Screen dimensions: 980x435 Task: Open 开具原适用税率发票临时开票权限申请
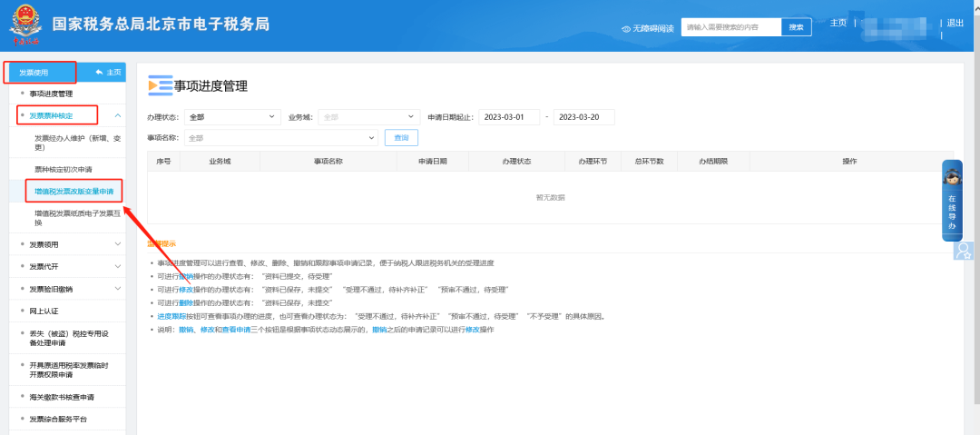pyautogui.click(x=69, y=370)
